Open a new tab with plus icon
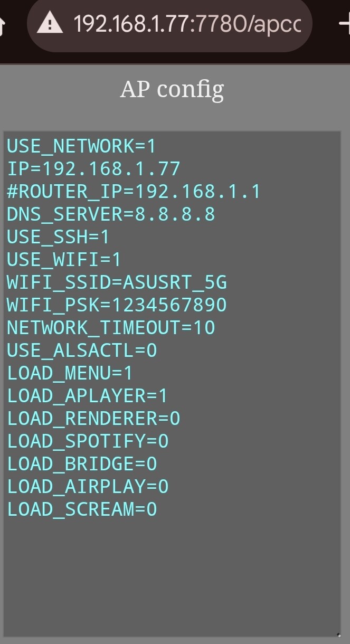 pyautogui.click(x=344, y=24)
